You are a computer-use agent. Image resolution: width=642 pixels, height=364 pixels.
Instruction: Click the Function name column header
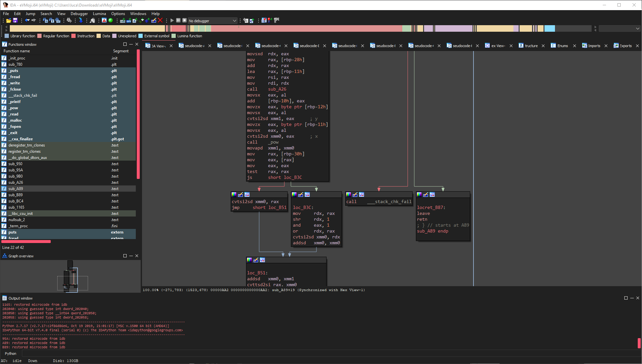17,51
